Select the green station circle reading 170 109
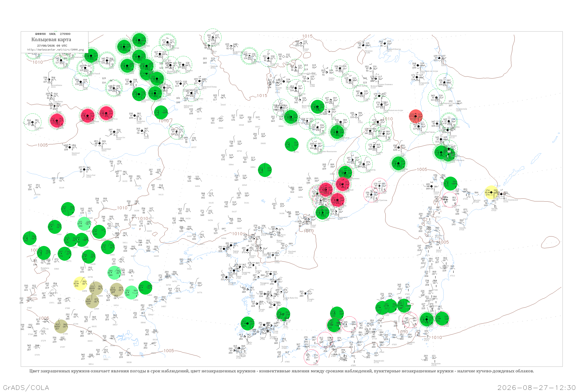 318,107
